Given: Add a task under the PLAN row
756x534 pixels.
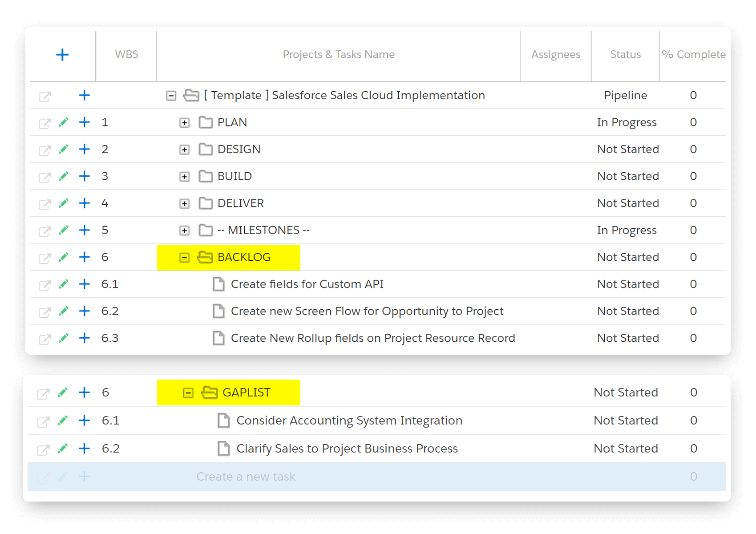Looking at the screenshot, I should point(85,122).
